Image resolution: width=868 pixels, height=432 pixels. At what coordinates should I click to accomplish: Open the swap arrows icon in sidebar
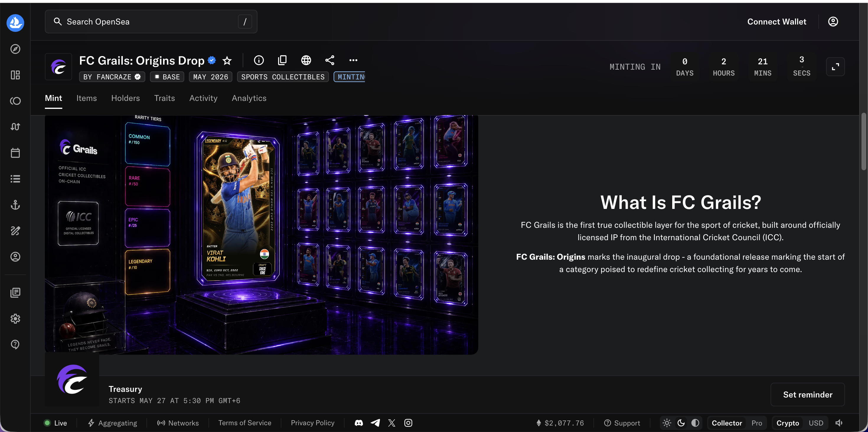[15, 127]
